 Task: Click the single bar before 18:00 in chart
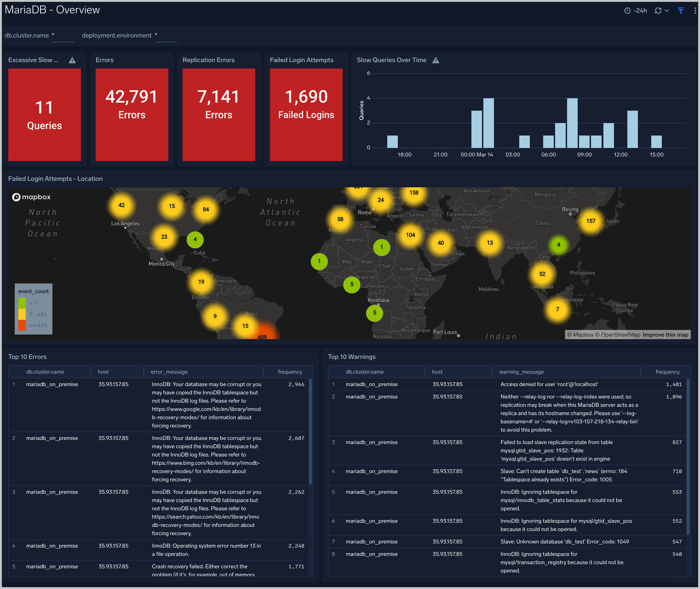392,141
